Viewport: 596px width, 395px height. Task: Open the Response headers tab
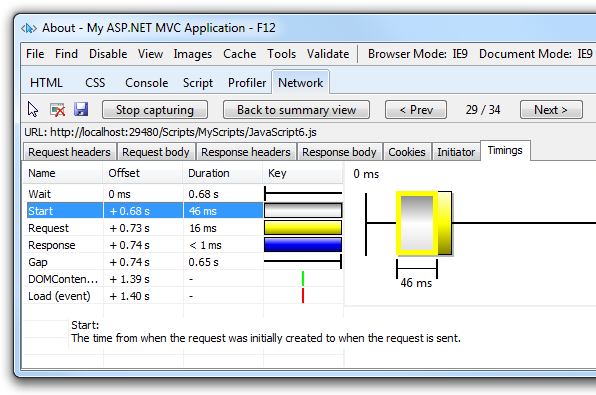246,152
